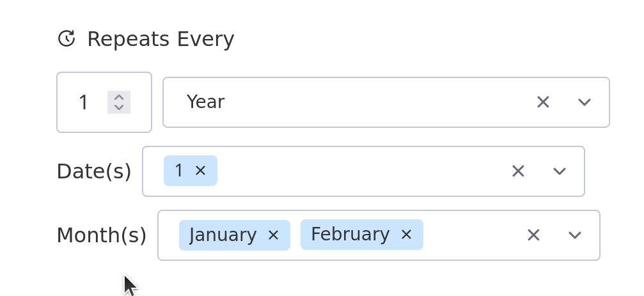Open the Date(s) dropdown list
The image size is (644, 296).
[560, 171]
